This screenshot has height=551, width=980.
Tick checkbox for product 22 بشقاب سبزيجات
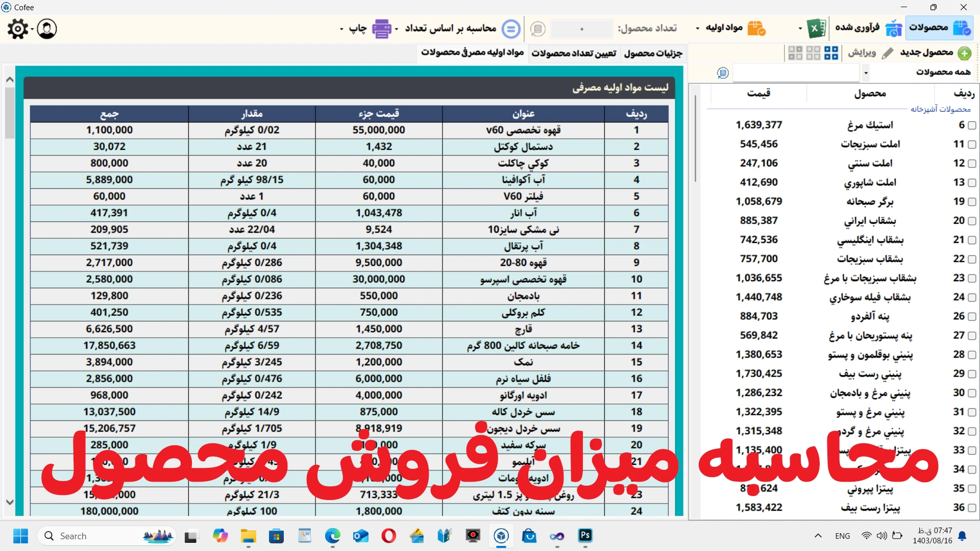(x=972, y=259)
